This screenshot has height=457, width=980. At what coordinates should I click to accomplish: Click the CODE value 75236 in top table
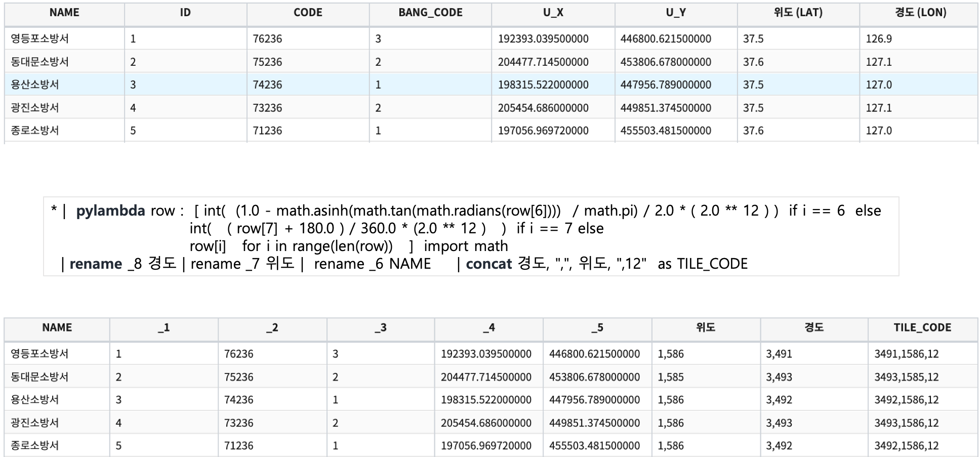[x=267, y=62]
